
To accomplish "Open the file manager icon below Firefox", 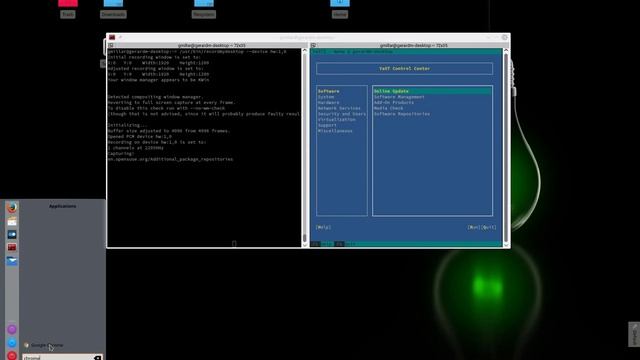I will pos(12,222).
